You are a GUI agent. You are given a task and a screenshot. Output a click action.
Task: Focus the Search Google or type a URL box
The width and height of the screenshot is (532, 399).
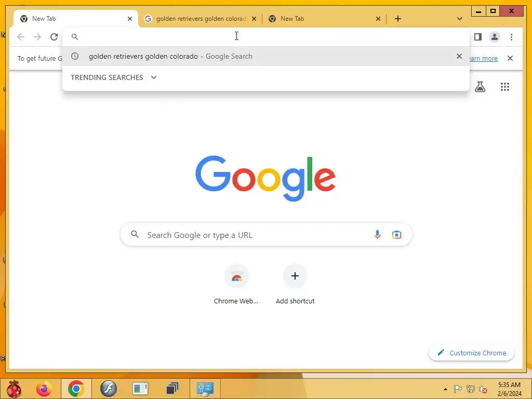coord(266,234)
